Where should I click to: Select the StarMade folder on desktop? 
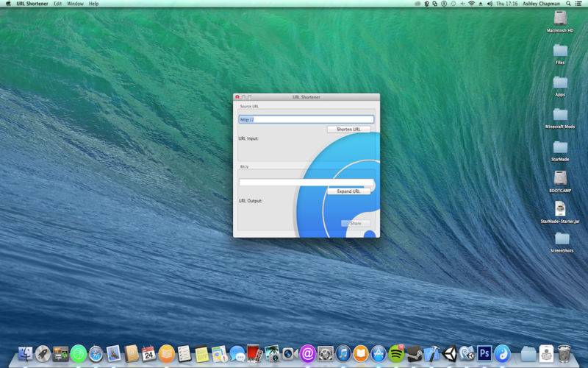tap(560, 151)
